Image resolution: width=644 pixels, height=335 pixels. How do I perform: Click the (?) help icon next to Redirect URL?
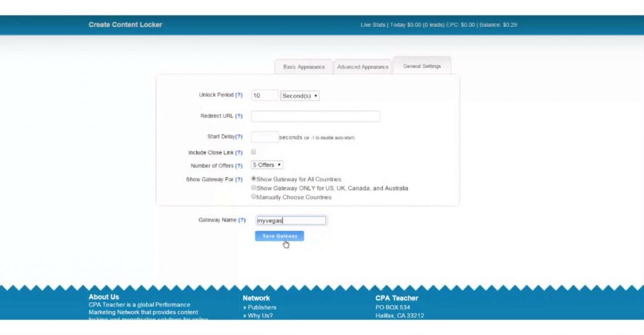[x=239, y=116]
